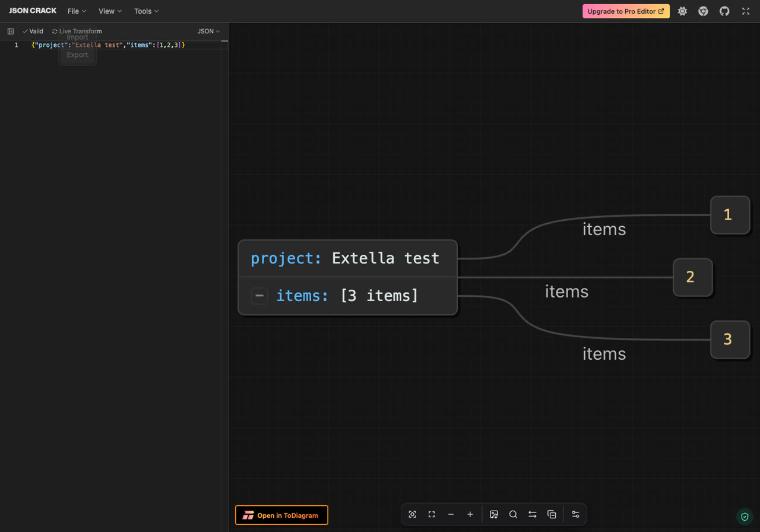The height and width of the screenshot is (532, 760).
Task: Open the File menu
Action: [77, 11]
